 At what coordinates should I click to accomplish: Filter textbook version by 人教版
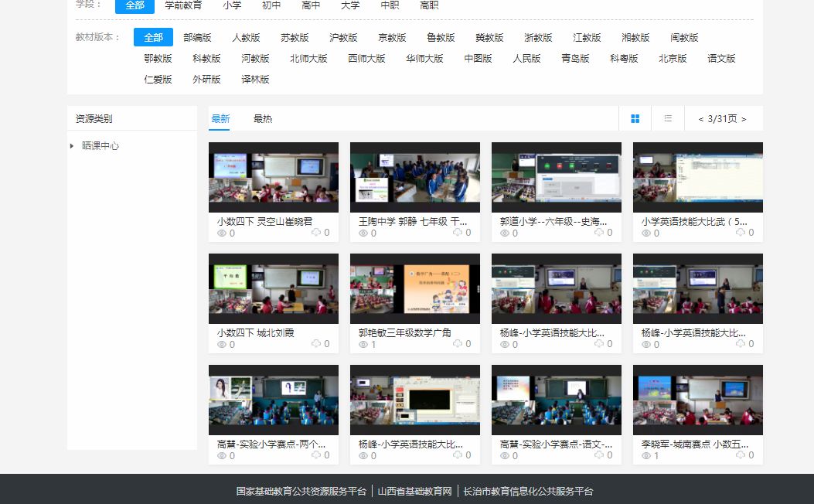pos(246,37)
